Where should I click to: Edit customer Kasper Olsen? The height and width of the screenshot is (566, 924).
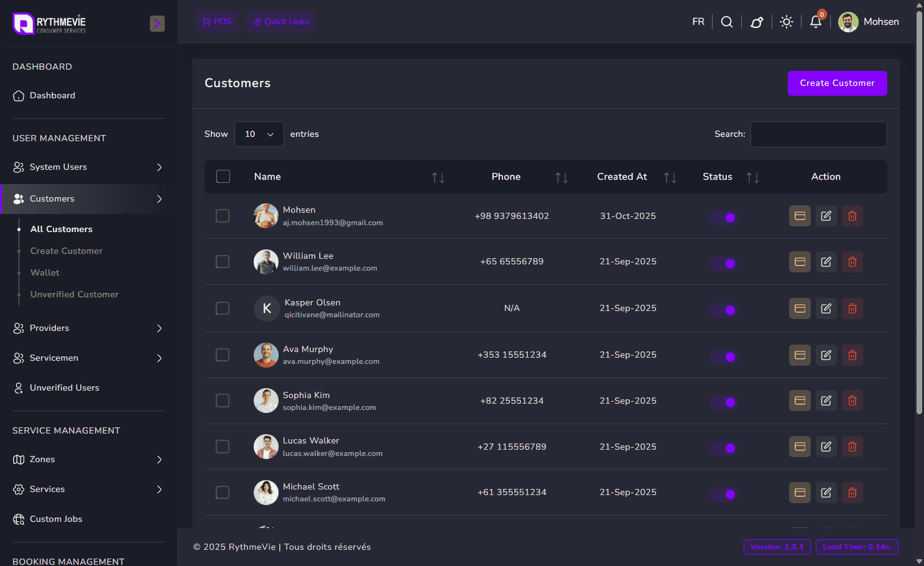pos(826,309)
